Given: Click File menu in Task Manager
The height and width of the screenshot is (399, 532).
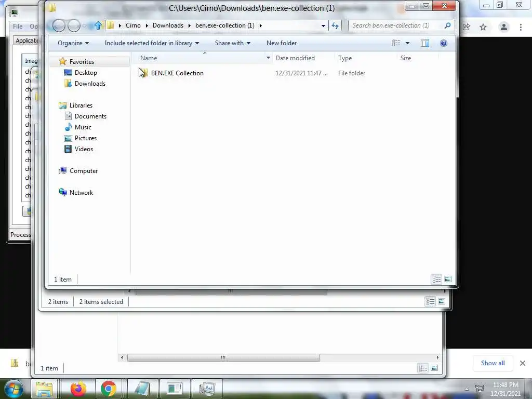Looking at the screenshot, I should (x=18, y=26).
